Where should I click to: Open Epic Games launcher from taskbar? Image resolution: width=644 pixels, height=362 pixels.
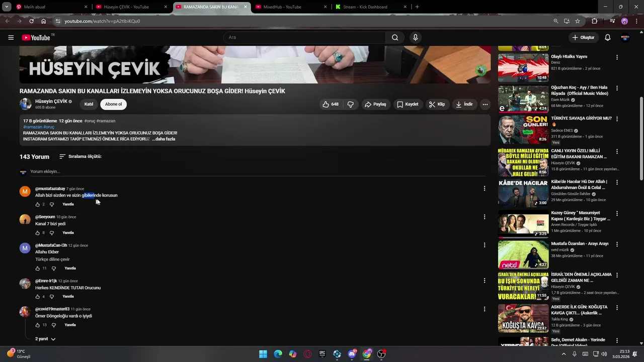[x=323, y=354]
